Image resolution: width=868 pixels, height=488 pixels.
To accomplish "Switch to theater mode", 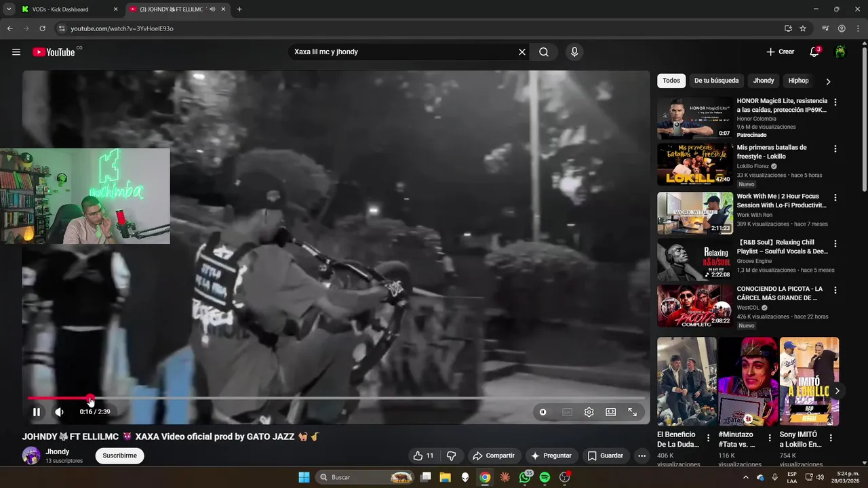I will point(611,412).
